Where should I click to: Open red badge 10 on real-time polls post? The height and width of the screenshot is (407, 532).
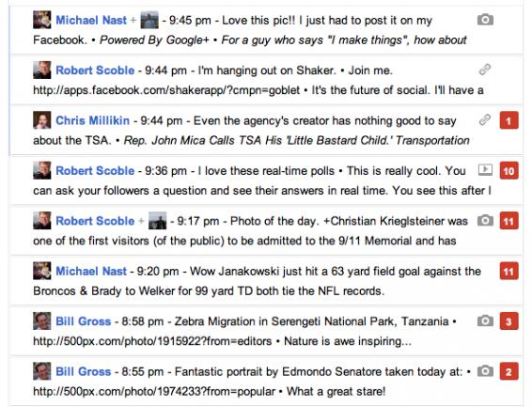pyautogui.click(x=509, y=170)
